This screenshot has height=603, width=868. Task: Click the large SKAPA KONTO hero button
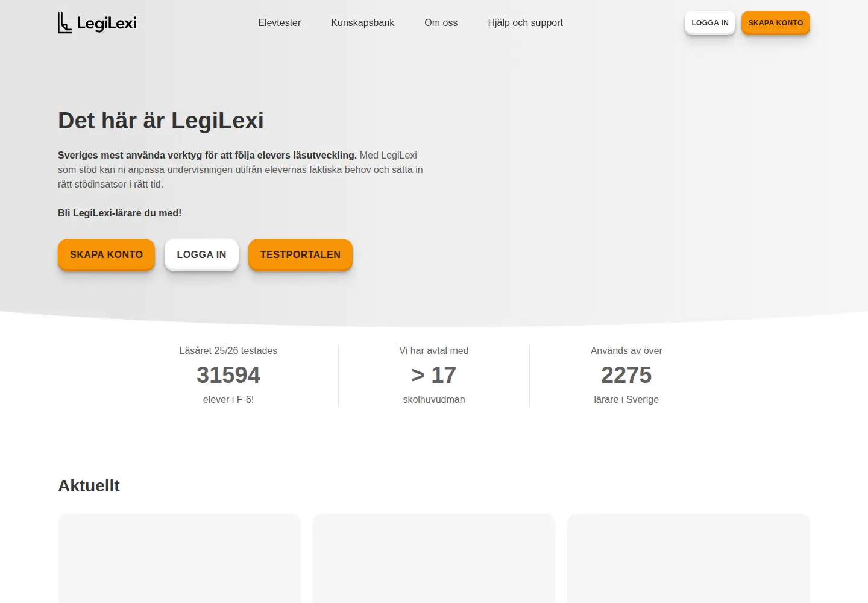click(x=106, y=254)
